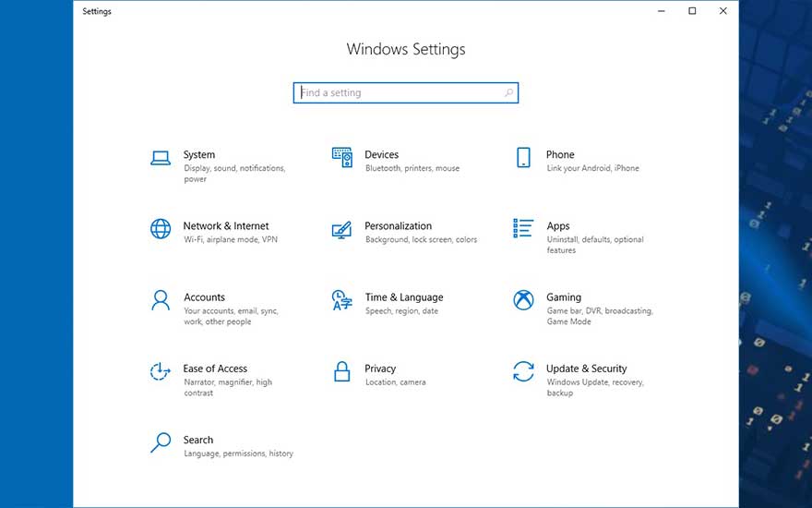The image size is (812, 508).
Task: Click 'Wi-Fi, airplane mode, VPN' text
Action: 231,239
